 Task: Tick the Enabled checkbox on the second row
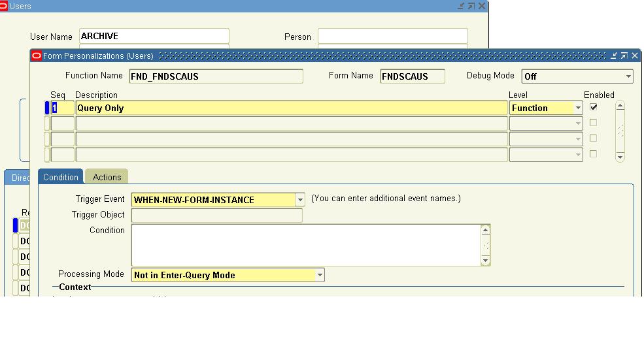[x=593, y=123]
